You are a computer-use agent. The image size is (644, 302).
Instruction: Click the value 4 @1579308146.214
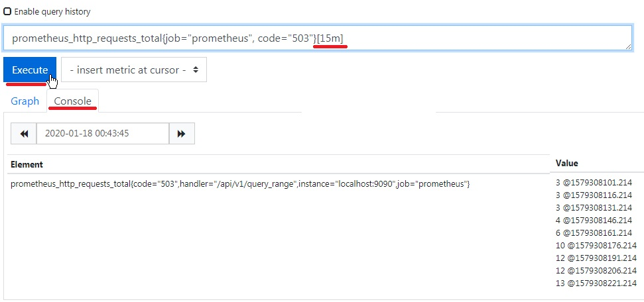coord(594,221)
